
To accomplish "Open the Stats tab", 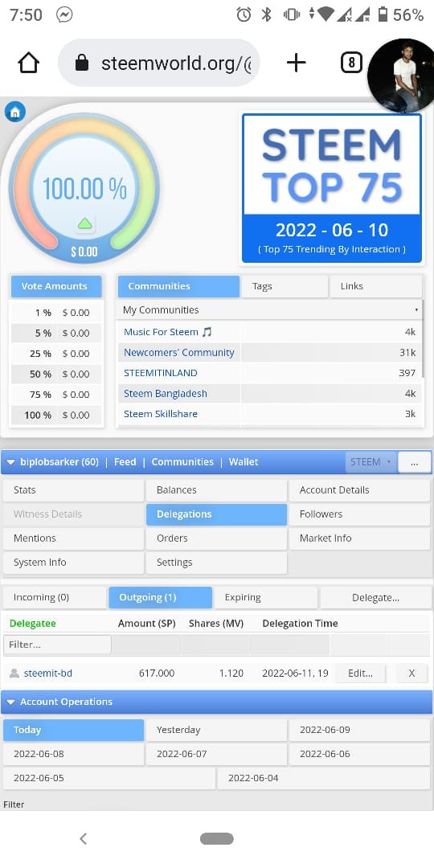I will [x=73, y=490].
